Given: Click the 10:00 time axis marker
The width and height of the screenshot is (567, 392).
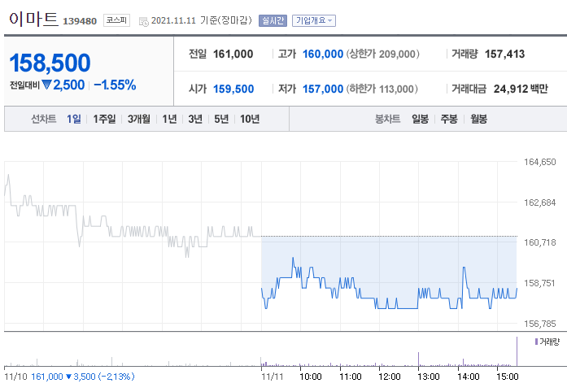Looking at the screenshot, I should coord(311,377).
